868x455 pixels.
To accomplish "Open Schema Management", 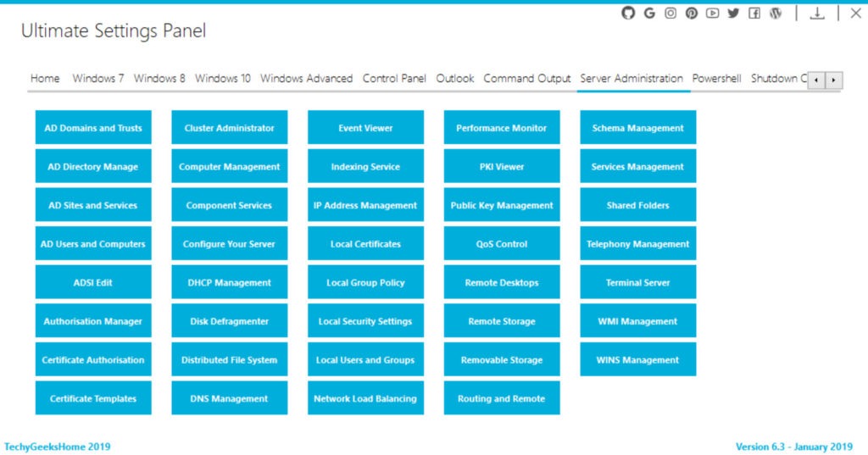I will tap(637, 127).
